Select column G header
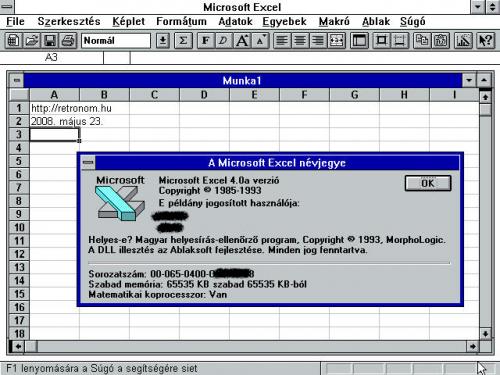 (x=354, y=95)
